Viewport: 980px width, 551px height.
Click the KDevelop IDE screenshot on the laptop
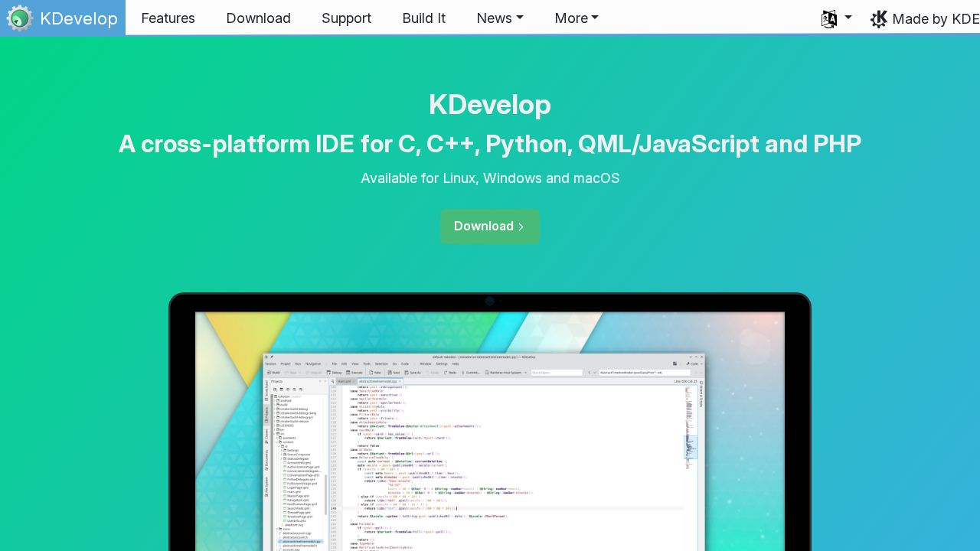pos(484,452)
